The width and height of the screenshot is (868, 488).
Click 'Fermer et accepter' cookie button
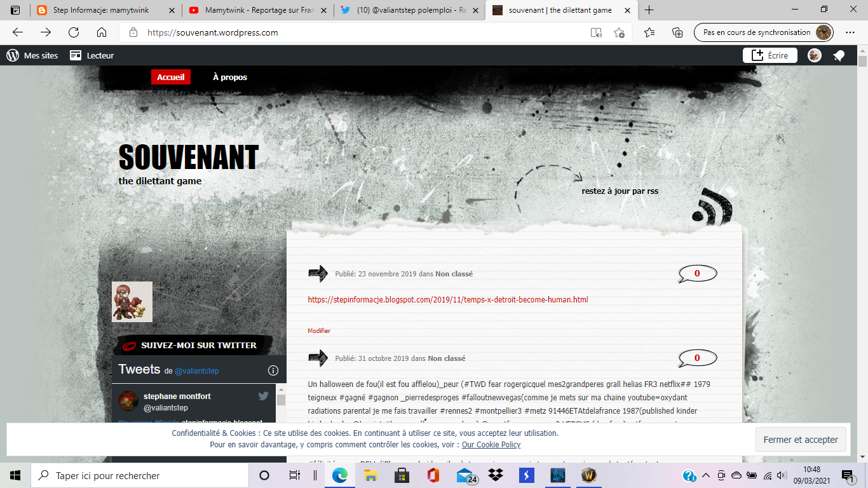pos(801,440)
